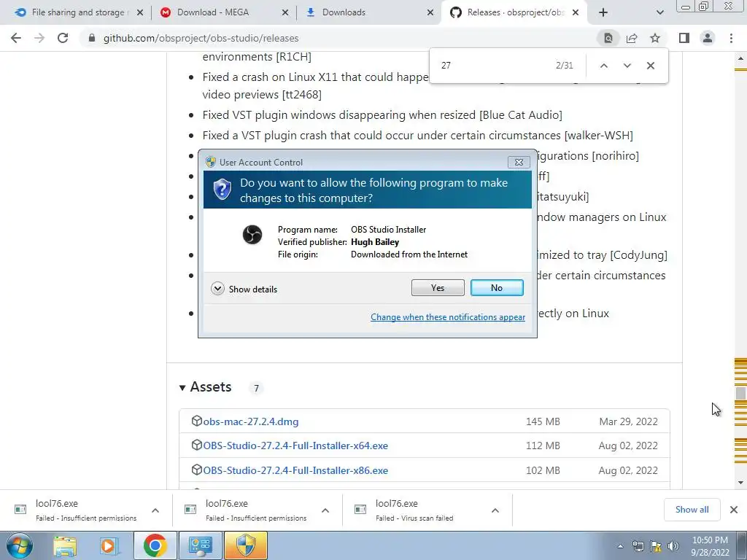Close the Download - MEGA tab
The image size is (747, 560).
tap(285, 13)
